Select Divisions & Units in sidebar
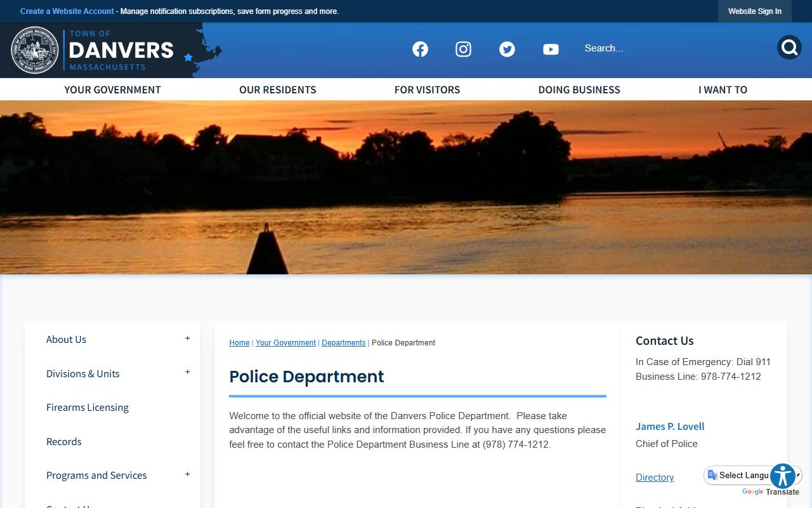This screenshot has height=508, width=812. [x=82, y=374]
